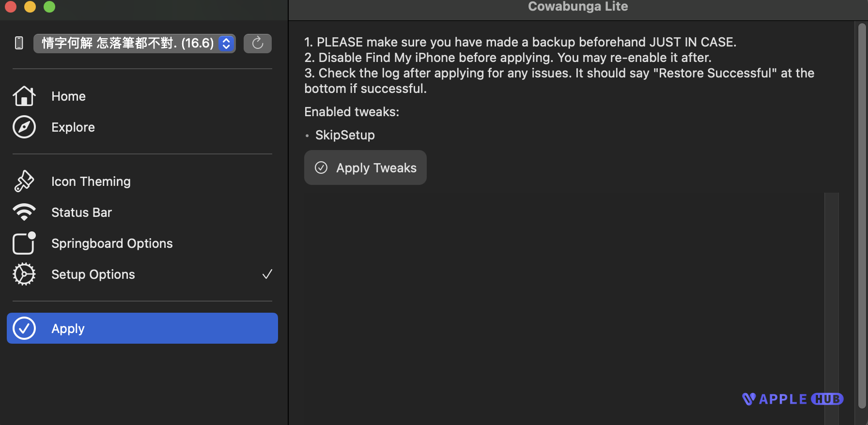Go to the Status Bar section
The image size is (868, 425).
pyautogui.click(x=81, y=212)
